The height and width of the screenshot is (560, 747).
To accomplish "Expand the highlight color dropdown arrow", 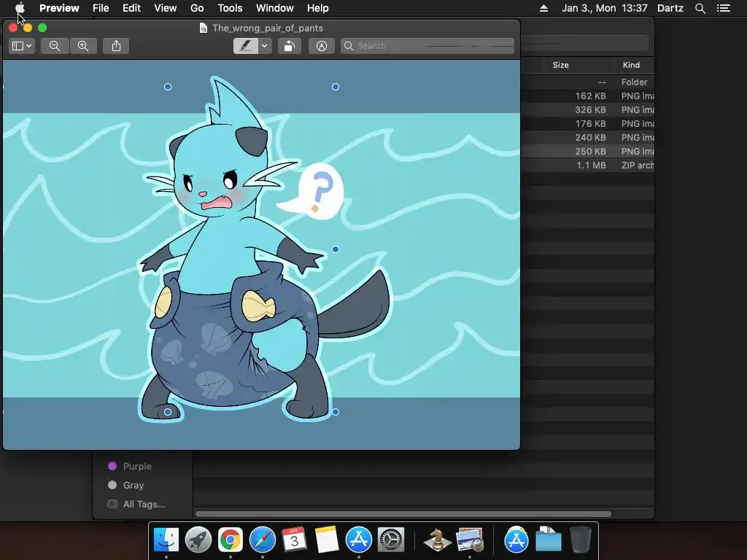I will (264, 46).
